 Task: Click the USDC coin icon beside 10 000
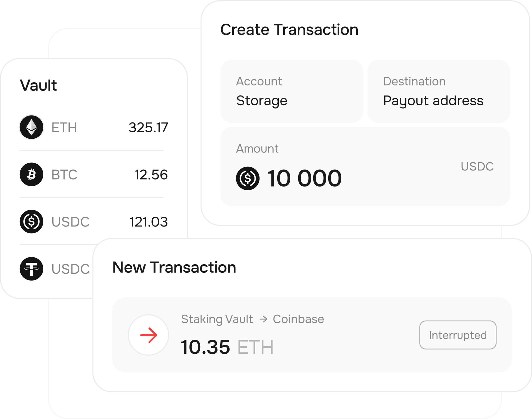[248, 178]
